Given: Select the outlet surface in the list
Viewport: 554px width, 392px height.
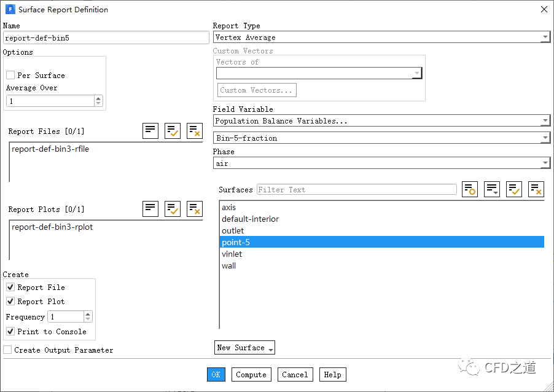Looking at the screenshot, I should pyautogui.click(x=233, y=231).
